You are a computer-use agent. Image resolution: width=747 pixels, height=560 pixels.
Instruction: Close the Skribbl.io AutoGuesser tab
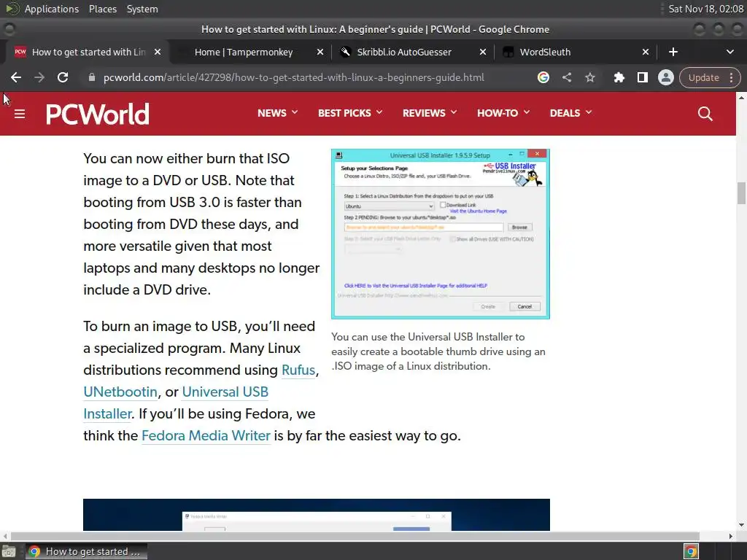click(x=483, y=52)
